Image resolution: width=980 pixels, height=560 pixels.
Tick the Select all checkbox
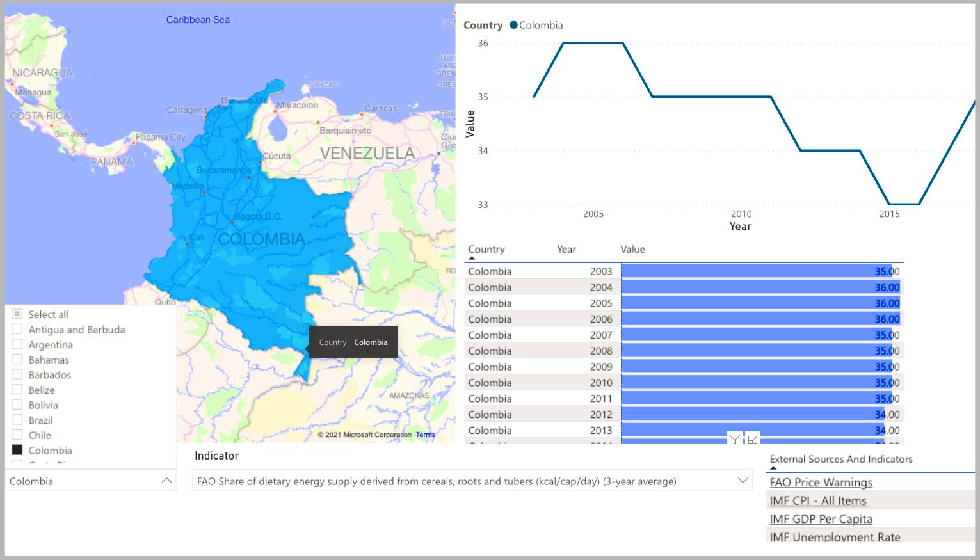tap(17, 314)
